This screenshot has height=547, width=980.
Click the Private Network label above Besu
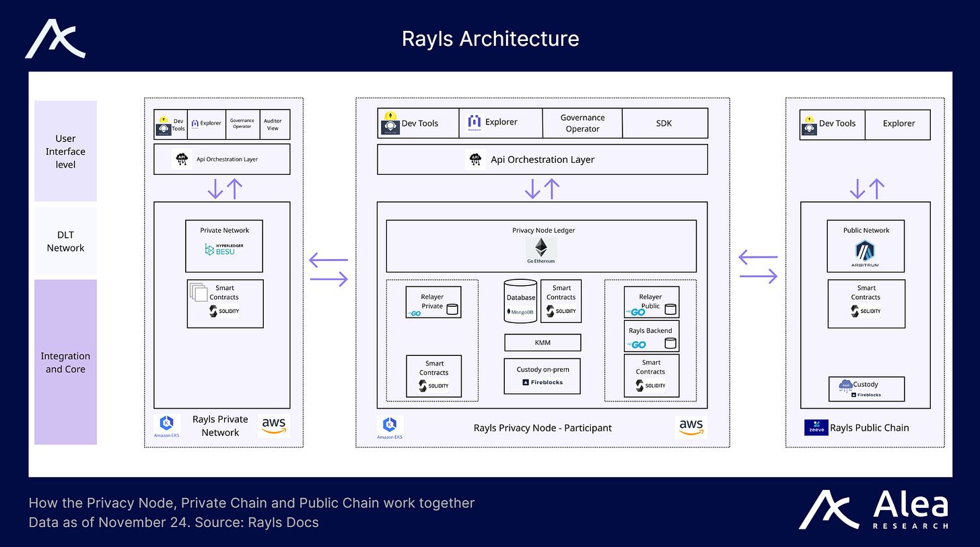pyautogui.click(x=224, y=230)
